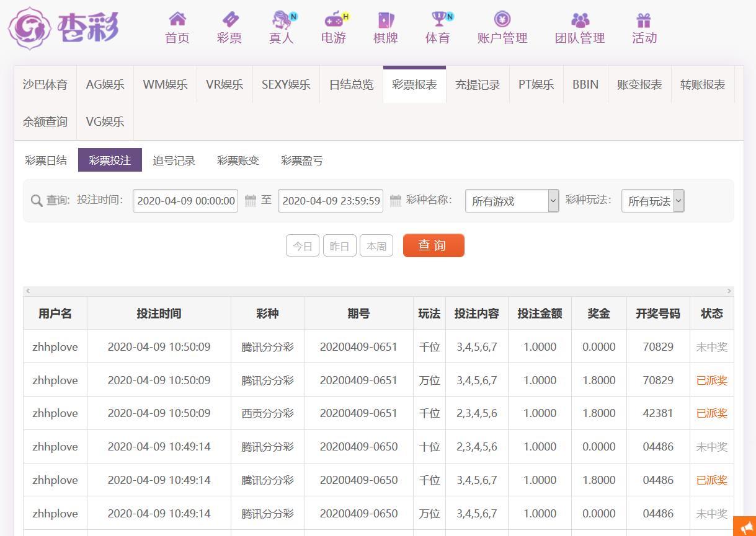This screenshot has width=756, height=536.
Task: Switch to the 充提记录 tab
Action: [478, 85]
